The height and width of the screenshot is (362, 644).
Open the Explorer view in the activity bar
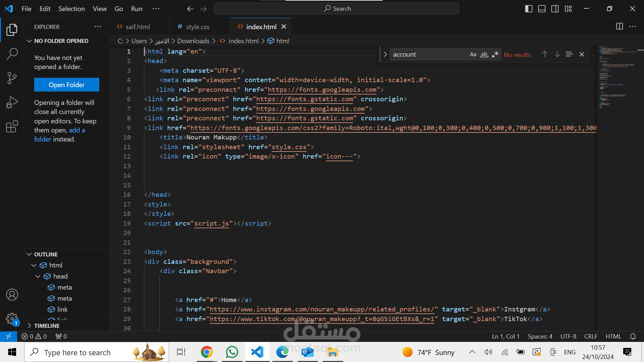12,30
